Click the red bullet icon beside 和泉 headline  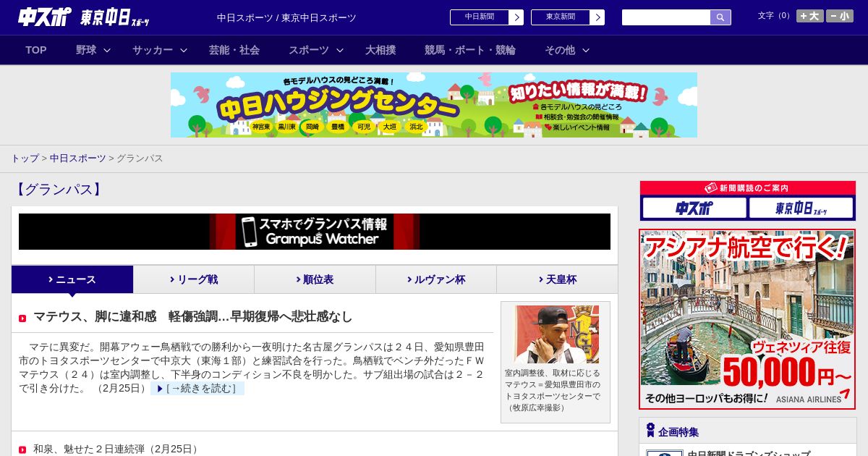[22, 450]
